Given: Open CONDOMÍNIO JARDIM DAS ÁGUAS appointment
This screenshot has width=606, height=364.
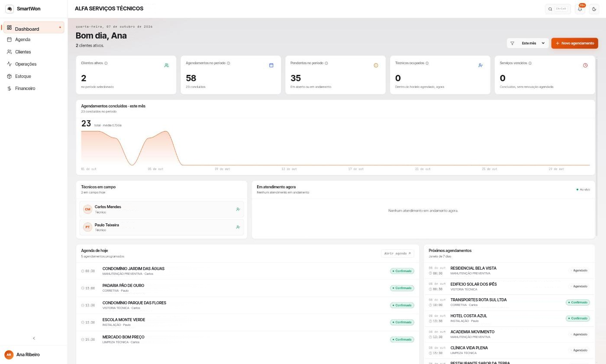Looking at the screenshot, I should coord(248,271).
